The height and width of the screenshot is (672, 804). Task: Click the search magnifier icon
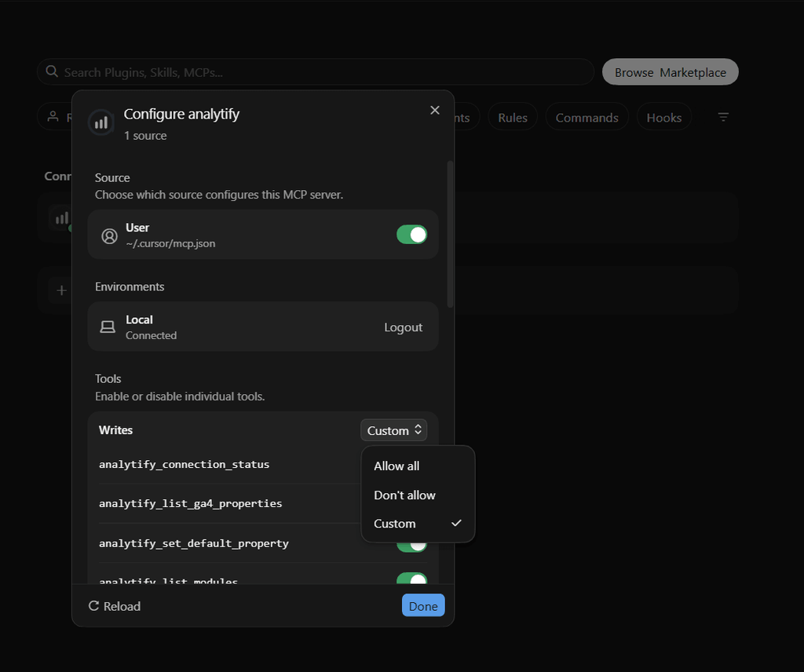(52, 71)
